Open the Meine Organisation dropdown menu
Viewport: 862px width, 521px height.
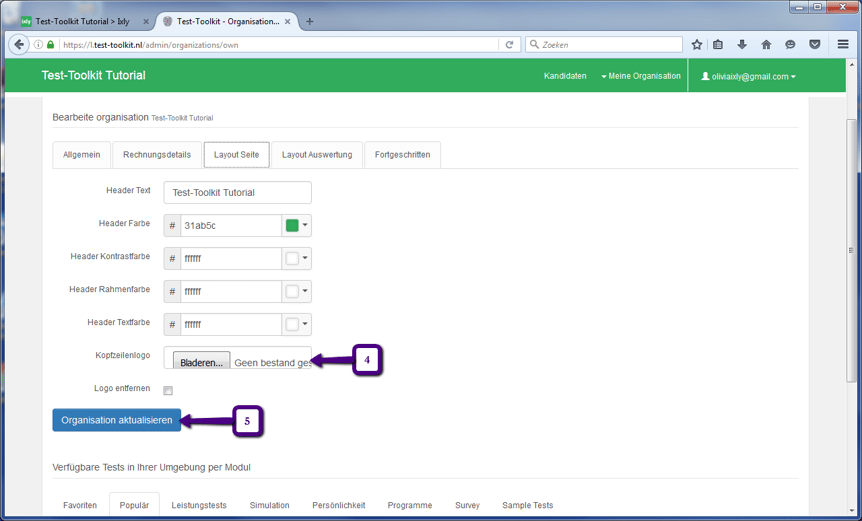(x=641, y=76)
